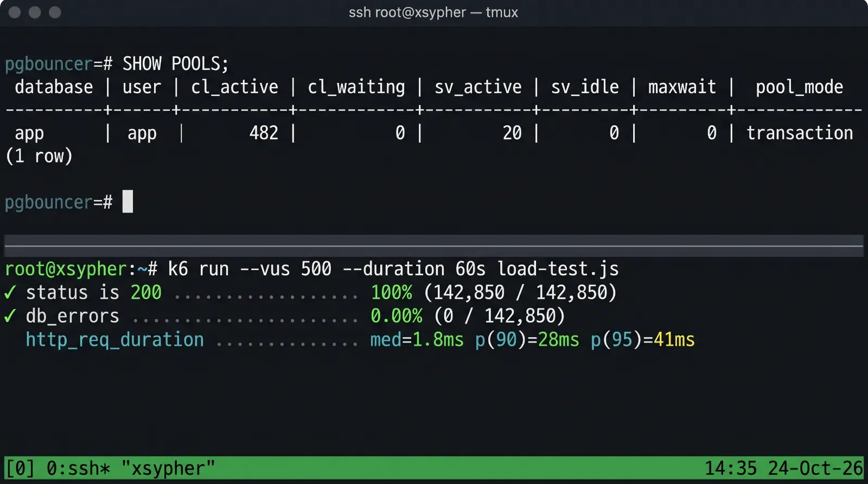This screenshot has width=868, height=484.
Task: Click the "http_req_duration" metric name
Action: (115, 340)
